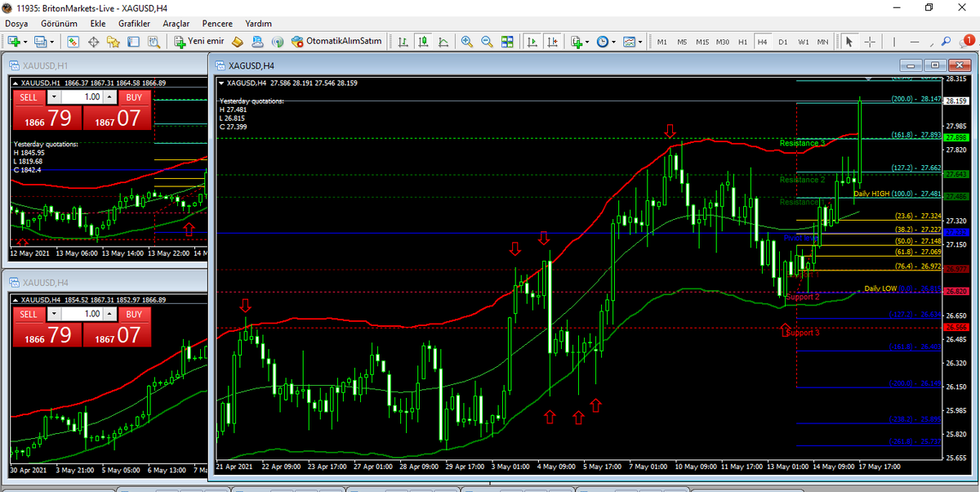Open the Yardım menu
The image size is (980, 492).
click(x=258, y=24)
